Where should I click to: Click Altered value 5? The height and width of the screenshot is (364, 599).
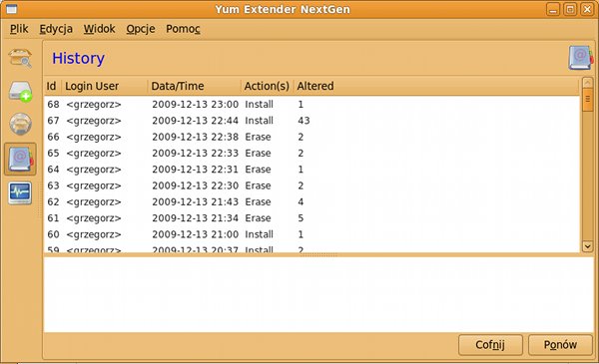tap(300, 218)
